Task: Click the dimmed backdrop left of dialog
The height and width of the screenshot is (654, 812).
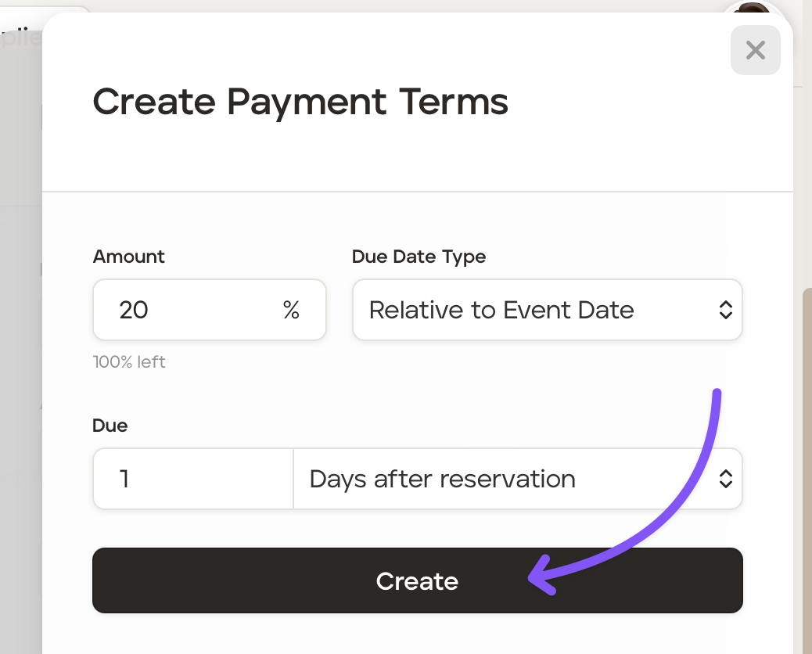Action: click(x=20, y=391)
